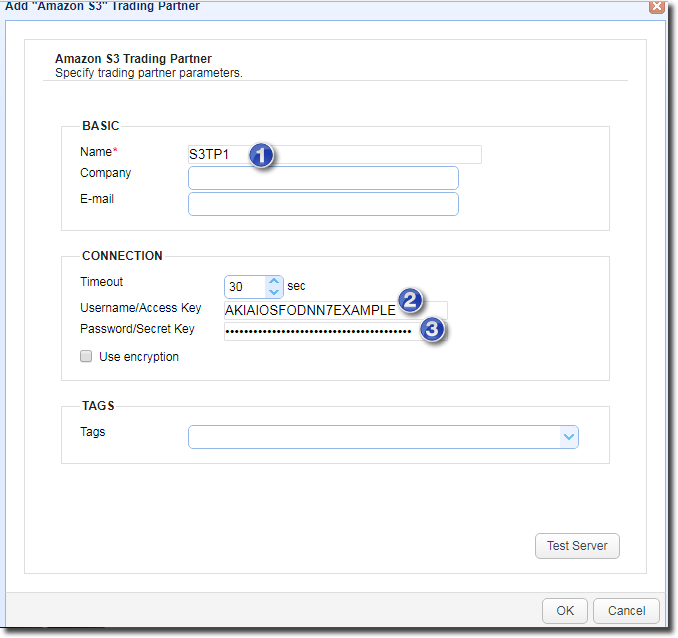This screenshot has width=678, height=638.
Task: Click the numbered callout badge 3
Action: [431, 330]
